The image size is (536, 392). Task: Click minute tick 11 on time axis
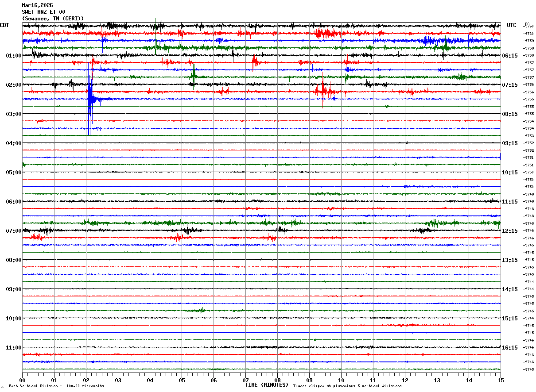pyautogui.click(x=373, y=380)
